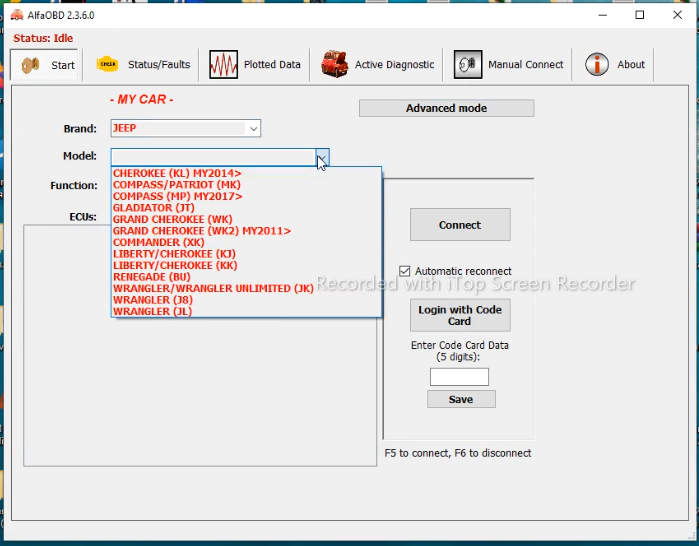Click the Start tab key icon
This screenshot has width=699, height=546.
[30, 65]
